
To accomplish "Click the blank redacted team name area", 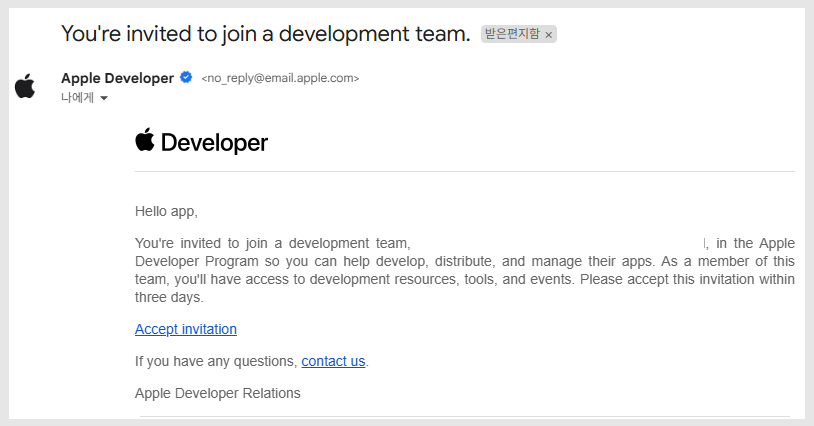I will click(557, 243).
